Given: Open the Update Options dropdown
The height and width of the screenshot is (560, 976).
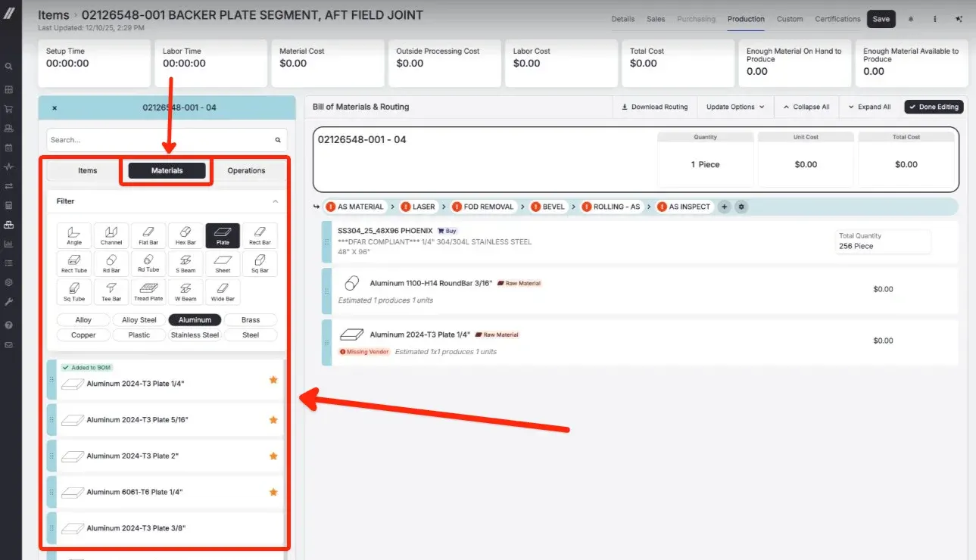Looking at the screenshot, I should (733, 107).
